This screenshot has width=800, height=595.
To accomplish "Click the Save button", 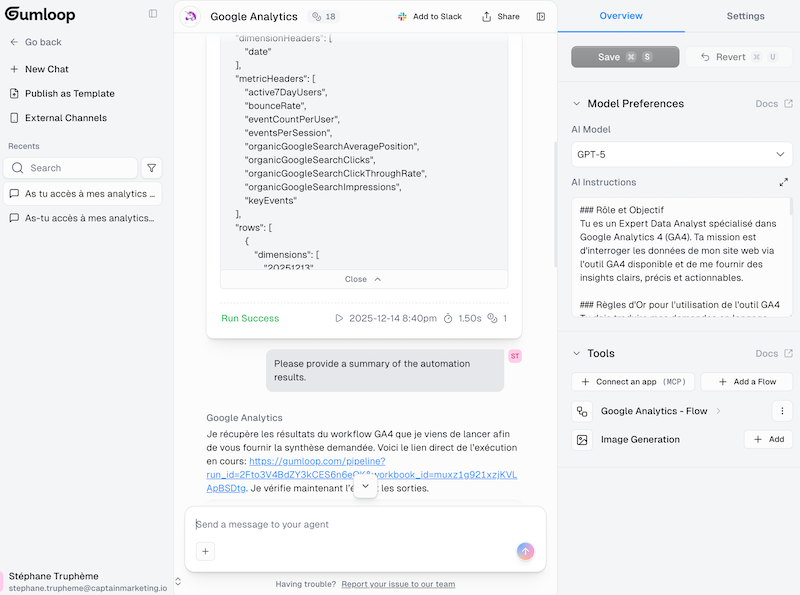I will pyautogui.click(x=625, y=57).
